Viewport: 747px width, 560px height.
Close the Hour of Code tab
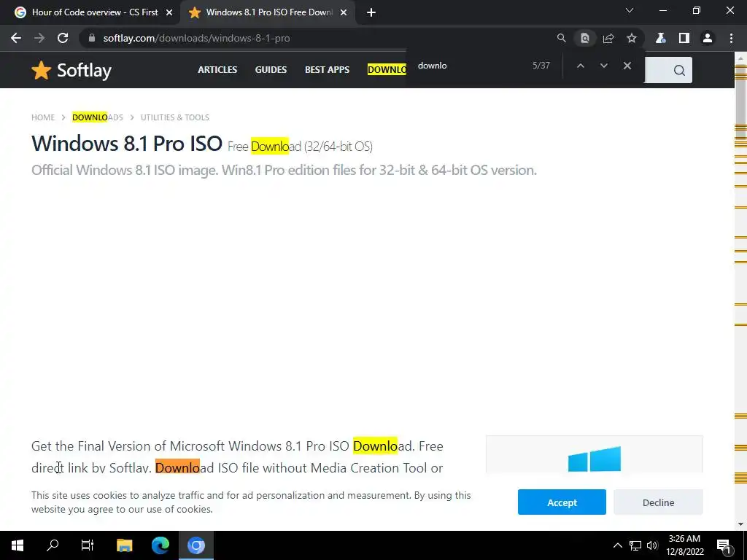click(x=169, y=12)
